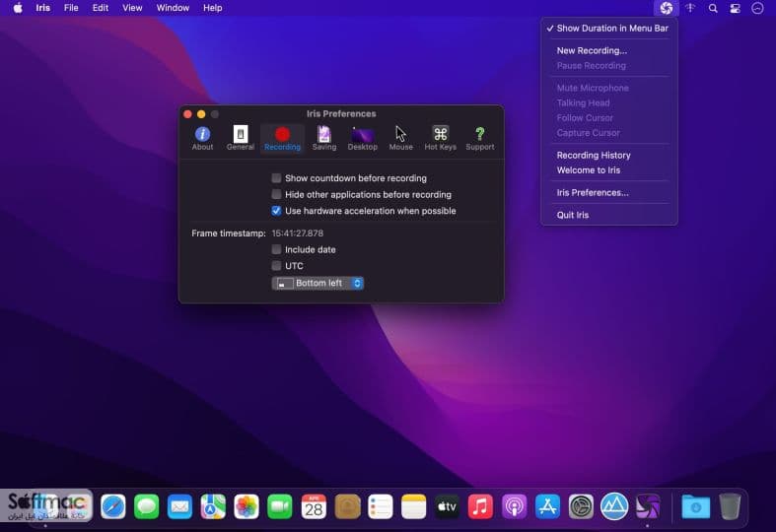
Task: Open the About preferences pane
Action: click(202, 138)
